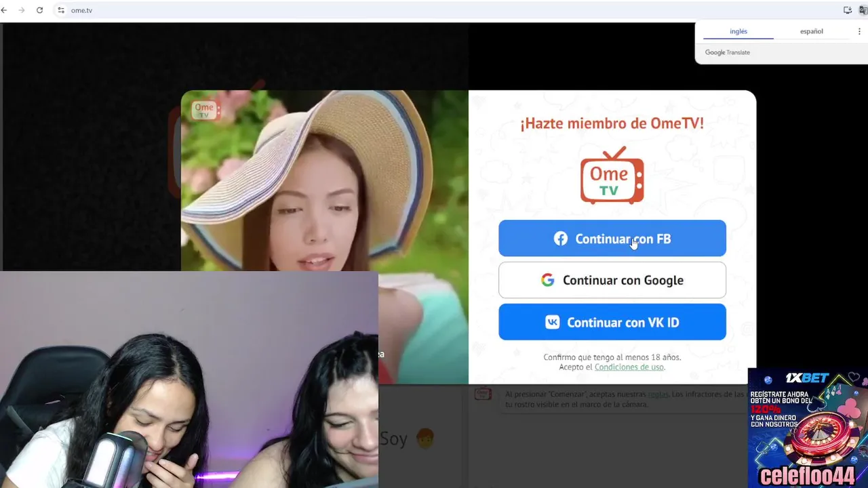Go forward with the browser forward arrow
This screenshot has width=868, height=488.
click(x=22, y=10)
